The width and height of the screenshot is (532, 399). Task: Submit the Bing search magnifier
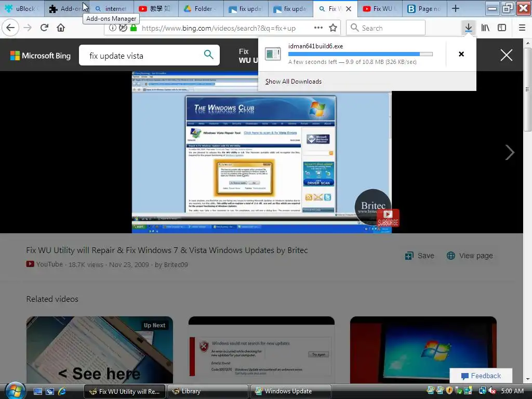209,55
